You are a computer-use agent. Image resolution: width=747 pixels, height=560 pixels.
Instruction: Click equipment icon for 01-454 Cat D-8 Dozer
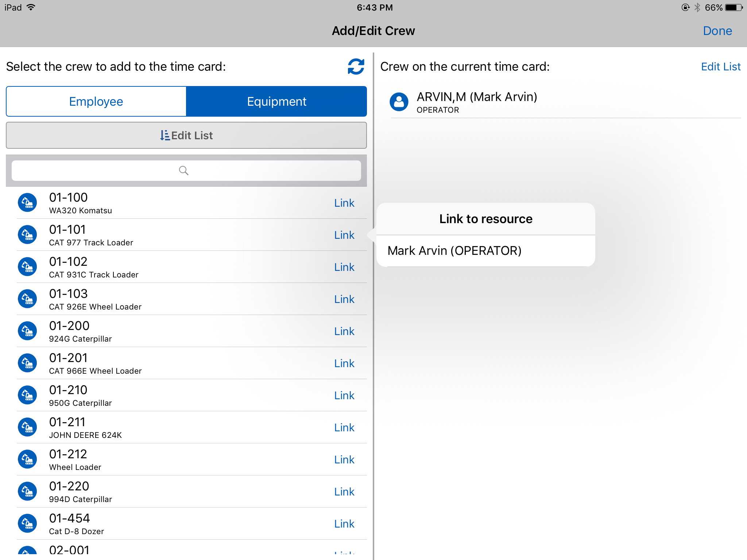click(27, 524)
